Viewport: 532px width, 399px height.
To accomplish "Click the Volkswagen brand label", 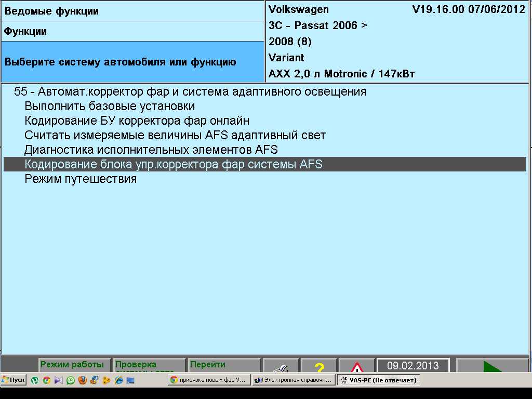I will (x=299, y=9).
